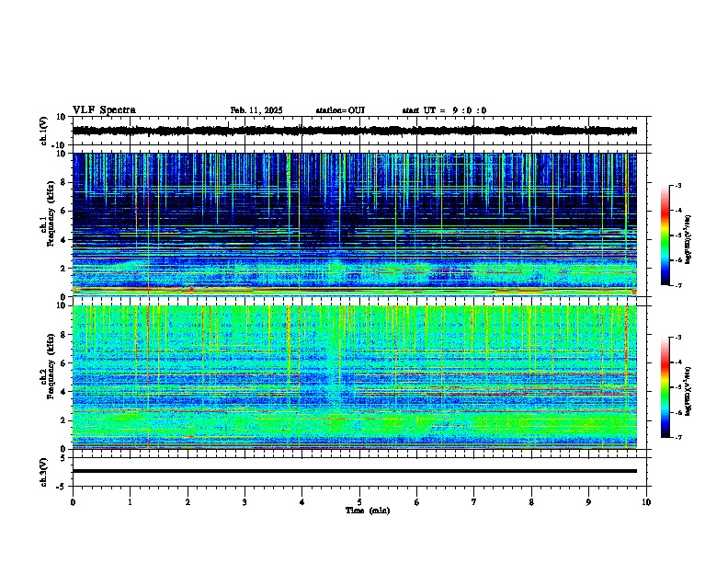Click the "-3" label on upper colorbar
This screenshot has height=563, width=728.
pyautogui.click(x=678, y=186)
